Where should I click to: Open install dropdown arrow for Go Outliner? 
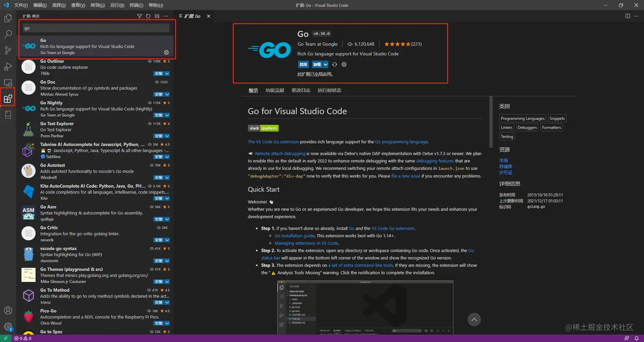pyautogui.click(x=167, y=73)
